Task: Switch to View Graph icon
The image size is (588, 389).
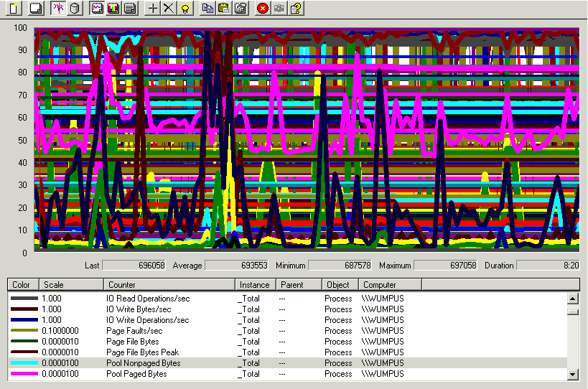Action: [97, 8]
